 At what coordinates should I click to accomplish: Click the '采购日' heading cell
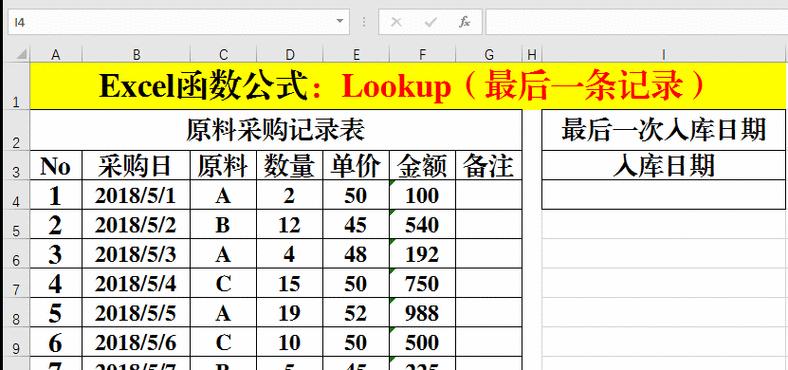[x=136, y=165]
